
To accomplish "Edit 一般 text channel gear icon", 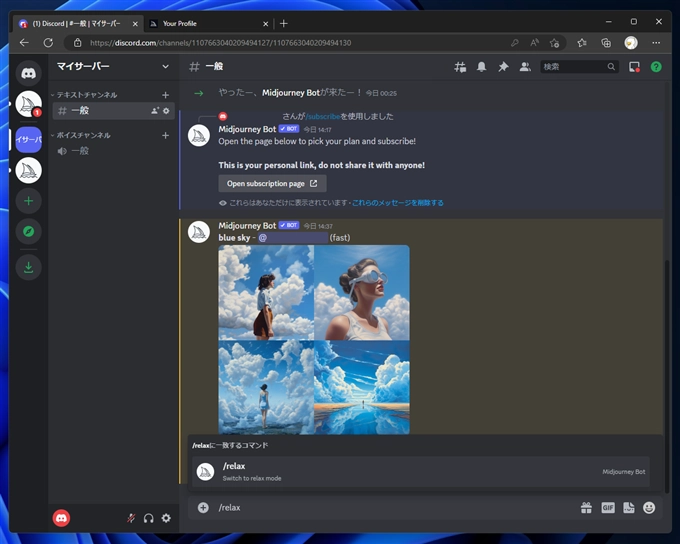I will click(x=166, y=111).
